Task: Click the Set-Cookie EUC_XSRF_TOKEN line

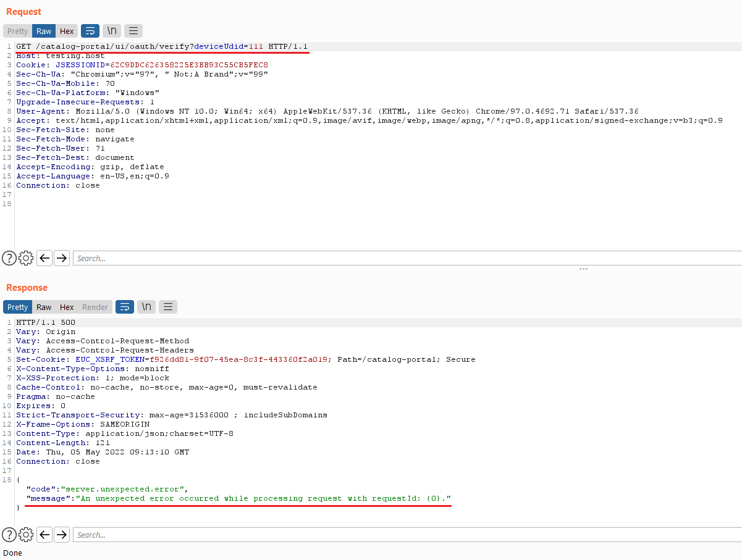Action: pos(246,359)
